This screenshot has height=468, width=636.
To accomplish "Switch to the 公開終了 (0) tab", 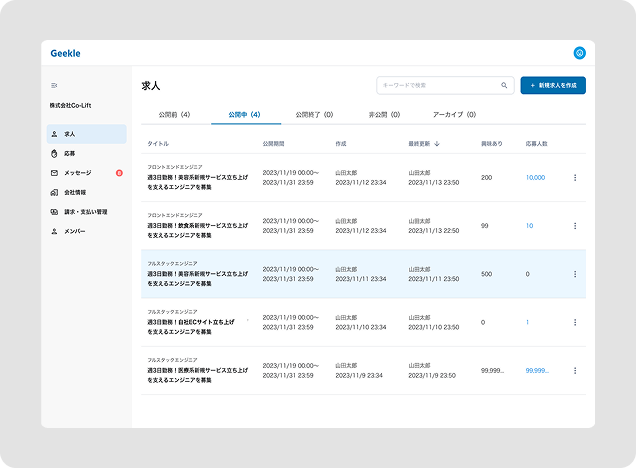I will click(x=314, y=115).
